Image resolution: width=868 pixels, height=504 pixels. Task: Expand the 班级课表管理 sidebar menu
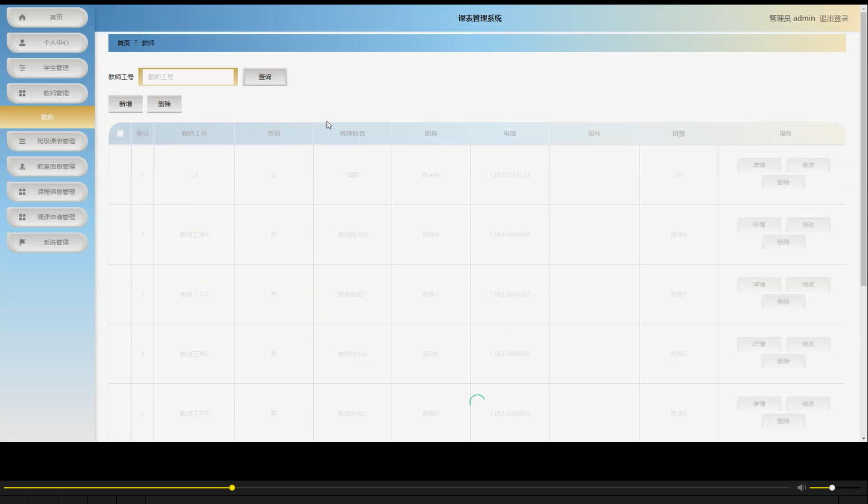click(x=48, y=141)
